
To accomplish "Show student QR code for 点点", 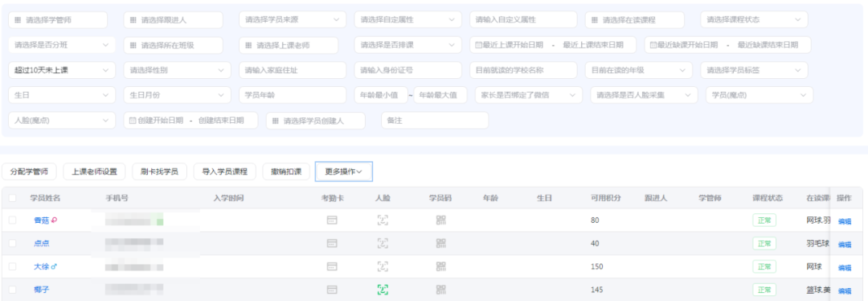I will 440,243.
